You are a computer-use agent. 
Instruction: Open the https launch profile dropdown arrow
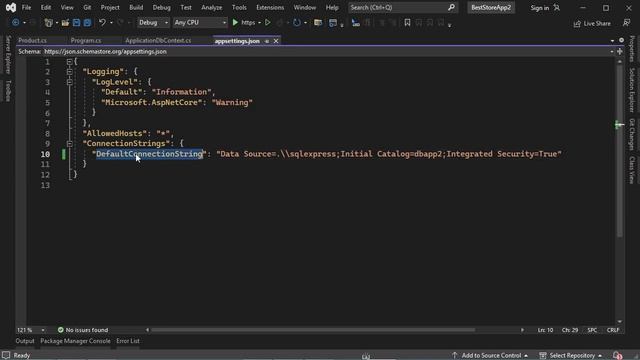click(x=259, y=23)
